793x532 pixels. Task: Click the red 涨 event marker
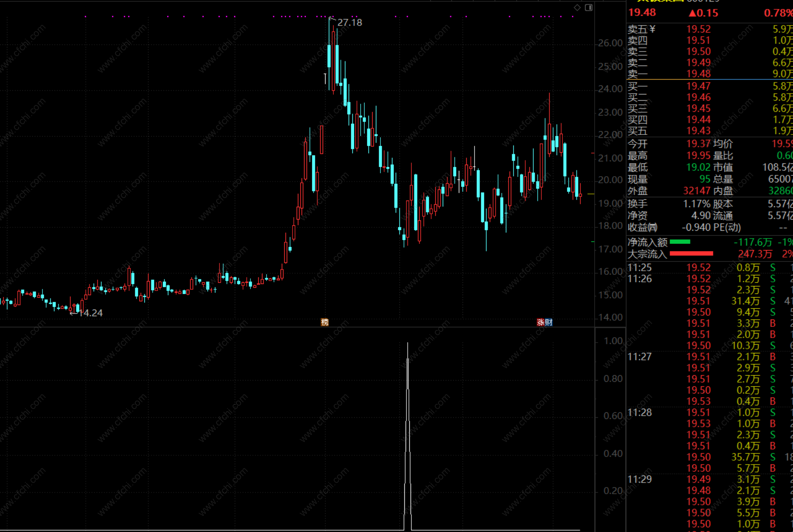540,322
